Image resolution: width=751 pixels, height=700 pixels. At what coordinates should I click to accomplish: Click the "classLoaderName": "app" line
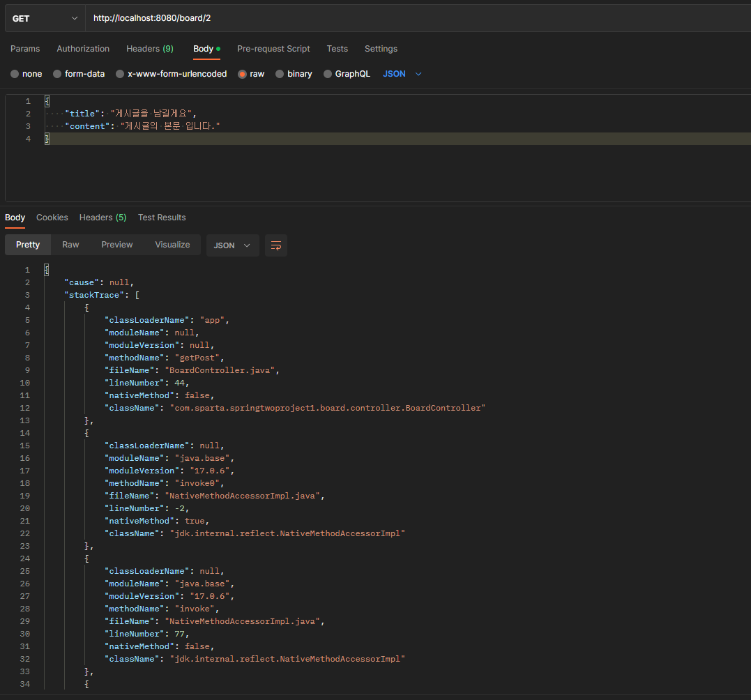(167, 320)
